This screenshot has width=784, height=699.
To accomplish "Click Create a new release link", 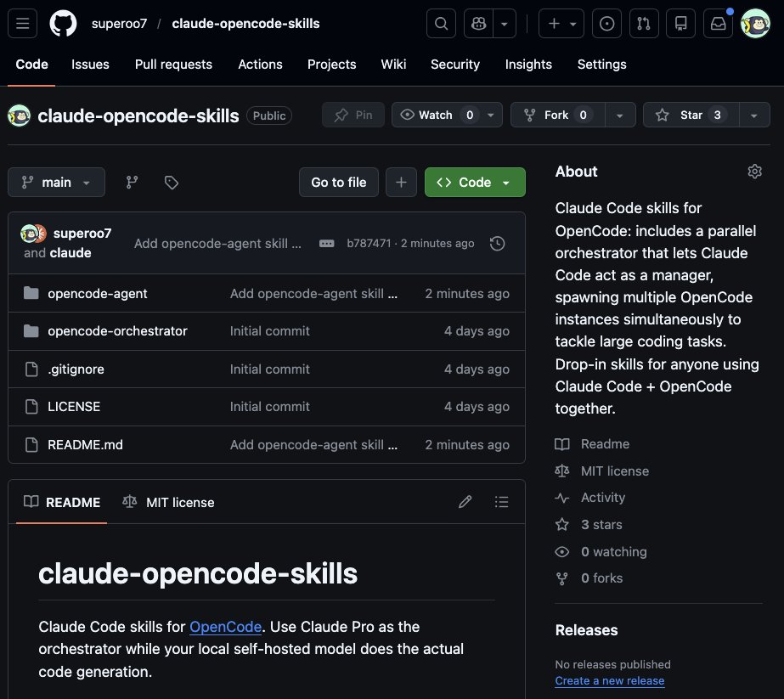I will [x=610, y=681].
